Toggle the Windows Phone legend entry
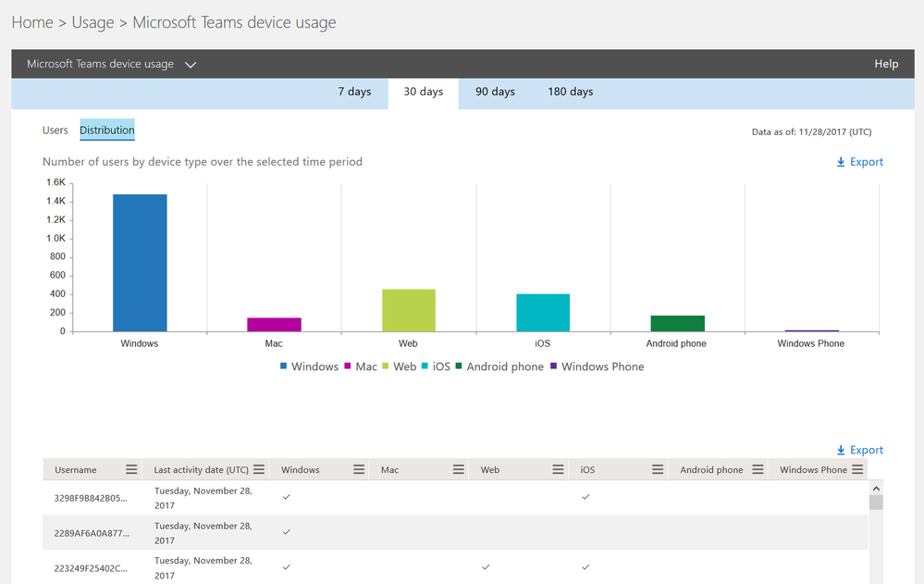Viewport: 924px width, 584px height. tap(597, 367)
